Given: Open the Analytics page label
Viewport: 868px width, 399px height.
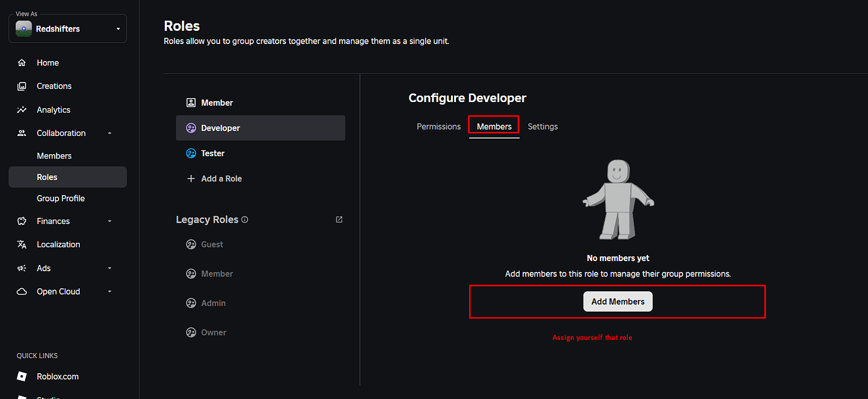Looking at the screenshot, I should [53, 110].
